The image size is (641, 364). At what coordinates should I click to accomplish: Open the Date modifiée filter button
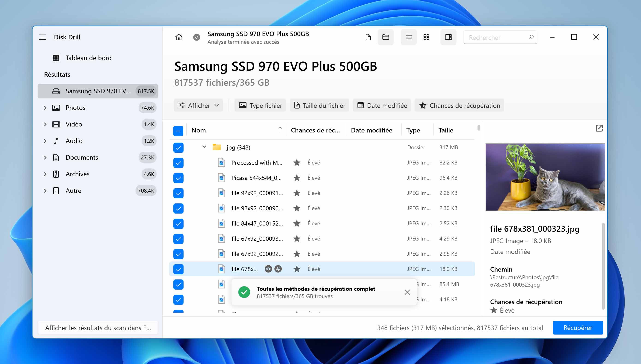(x=382, y=106)
